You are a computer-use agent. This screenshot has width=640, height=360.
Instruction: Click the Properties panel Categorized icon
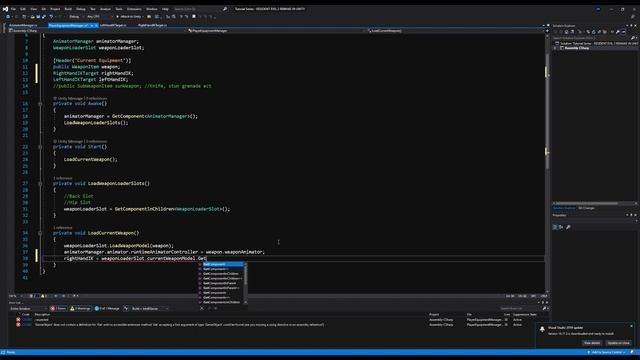pyautogui.click(x=555, y=227)
